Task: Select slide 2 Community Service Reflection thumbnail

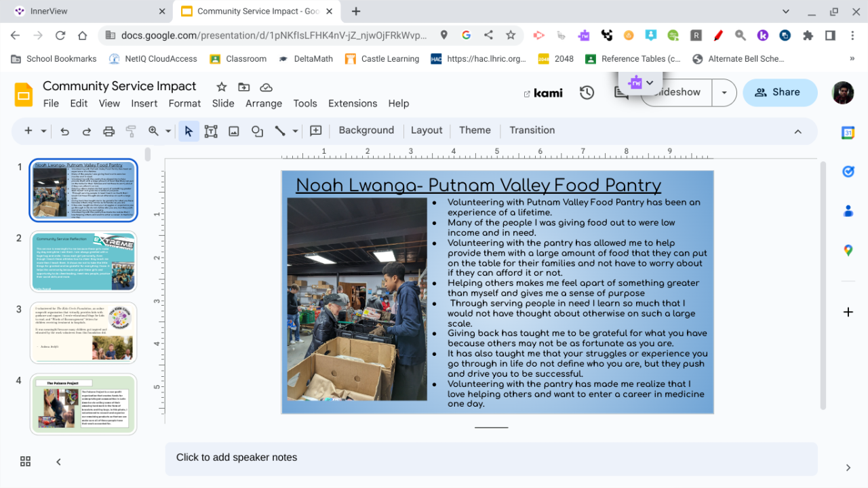Action: [83, 262]
